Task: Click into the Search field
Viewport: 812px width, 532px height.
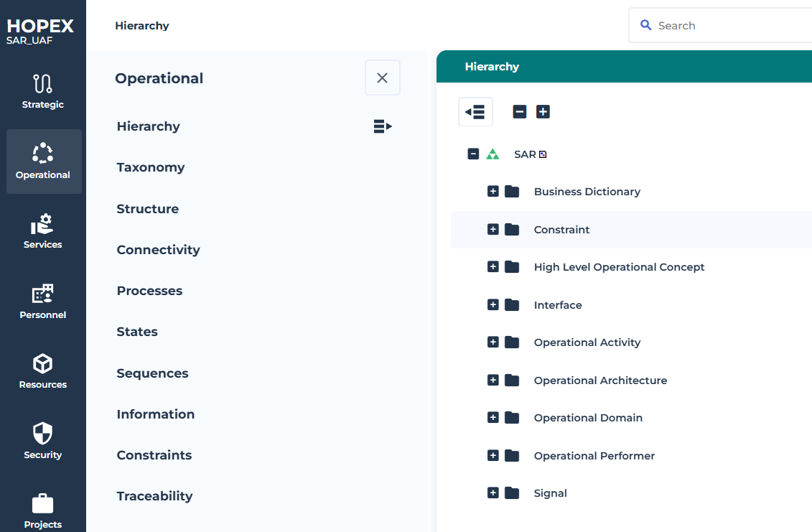Action: 725,26
